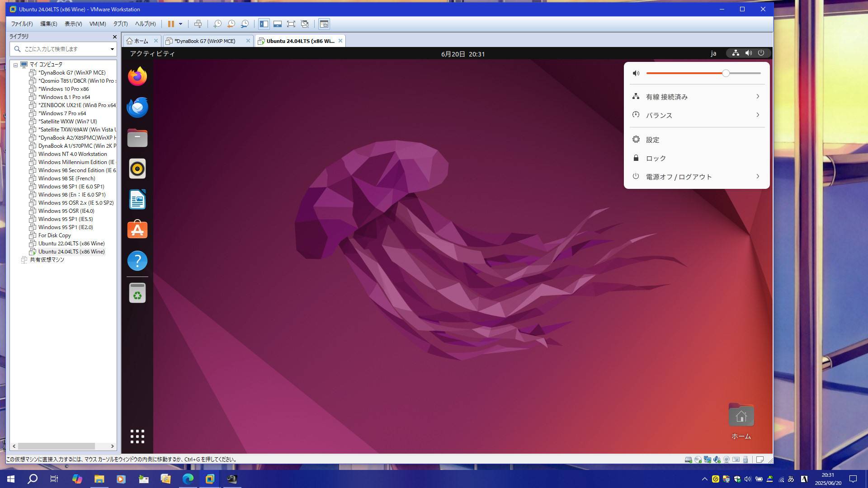The width and height of the screenshot is (868, 488).
Task: Open the clock and calendar in Ubuntu top bar
Action: point(463,54)
